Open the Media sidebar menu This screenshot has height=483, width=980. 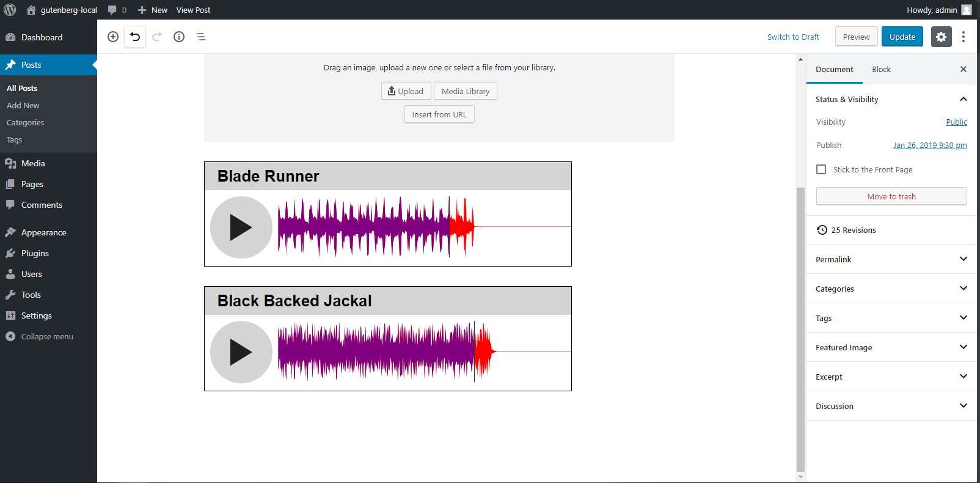pos(48,163)
